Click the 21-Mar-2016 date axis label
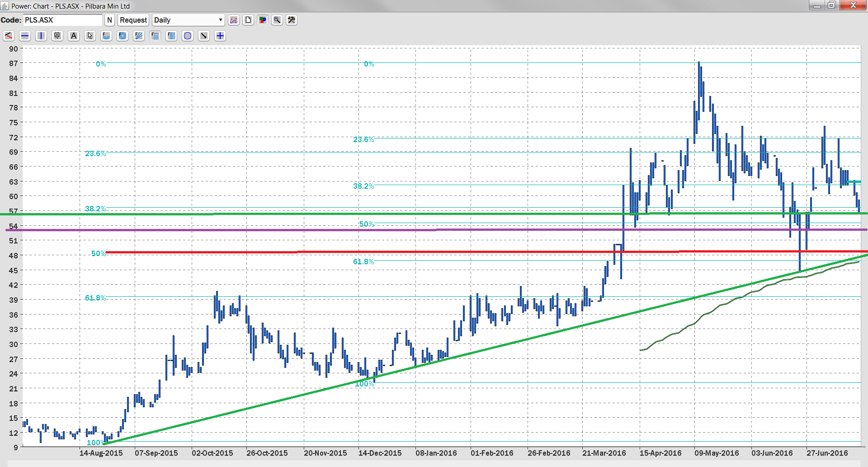 pos(604,453)
